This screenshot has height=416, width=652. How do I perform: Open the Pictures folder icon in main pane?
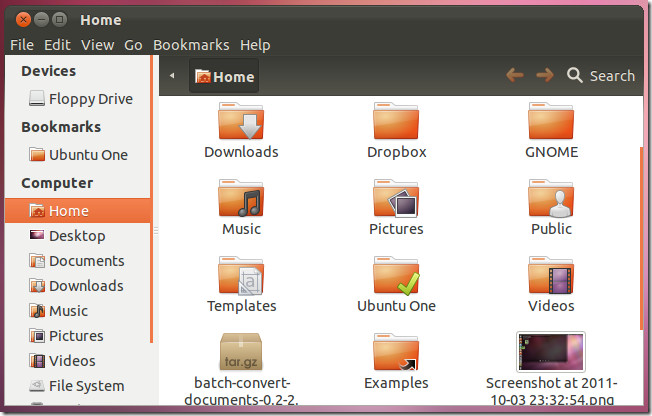pyautogui.click(x=396, y=198)
